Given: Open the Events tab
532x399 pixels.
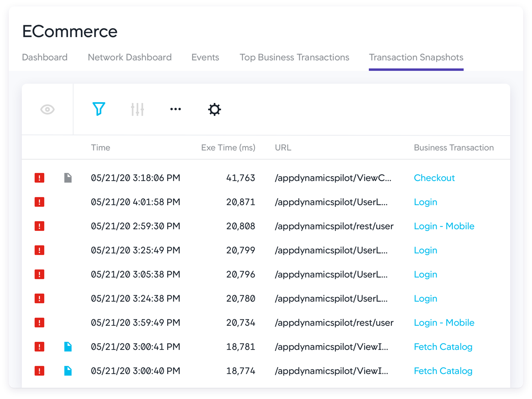Looking at the screenshot, I should coord(205,57).
